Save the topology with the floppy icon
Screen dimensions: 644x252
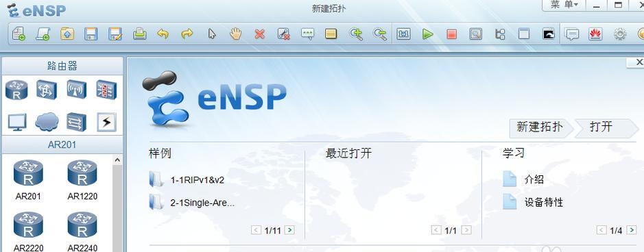91,34
